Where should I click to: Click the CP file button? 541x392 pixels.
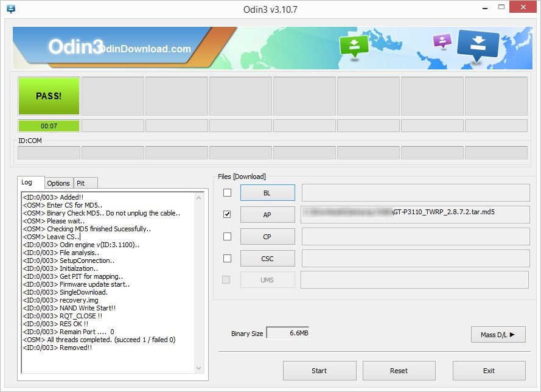point(267,237)
